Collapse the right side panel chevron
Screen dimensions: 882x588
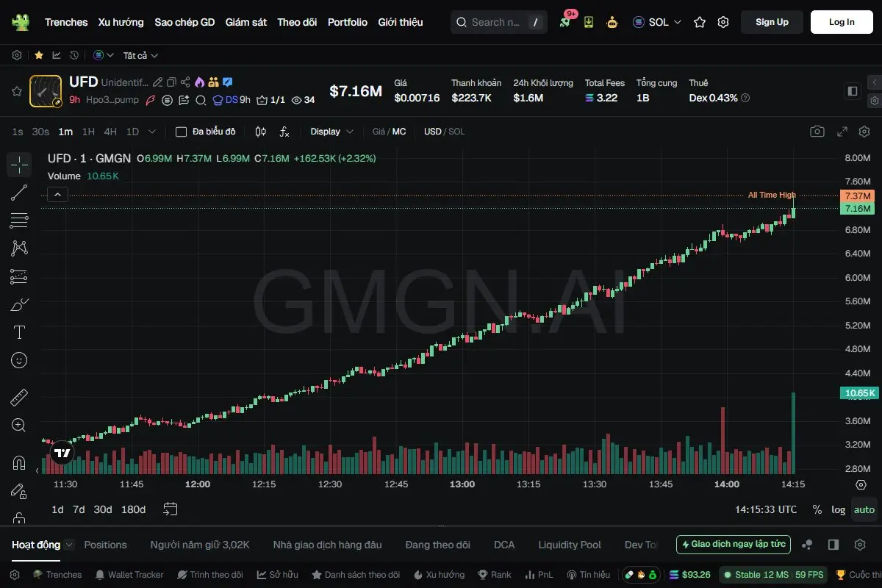point(874,82)
